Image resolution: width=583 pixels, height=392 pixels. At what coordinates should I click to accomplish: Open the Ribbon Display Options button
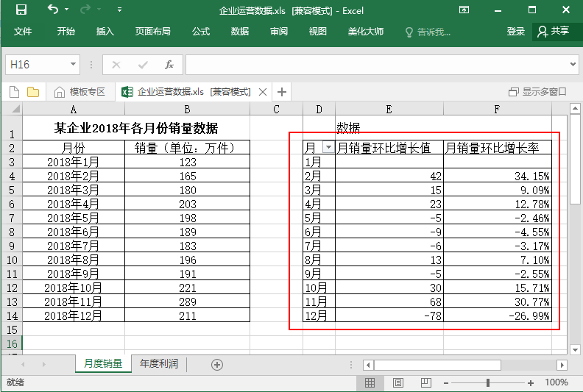click(x=464, y=10)
